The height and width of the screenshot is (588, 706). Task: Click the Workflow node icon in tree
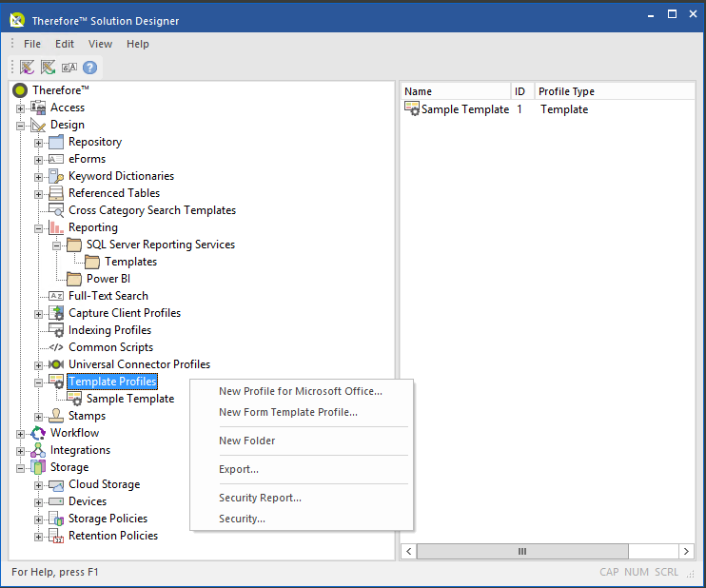point(38,433)
